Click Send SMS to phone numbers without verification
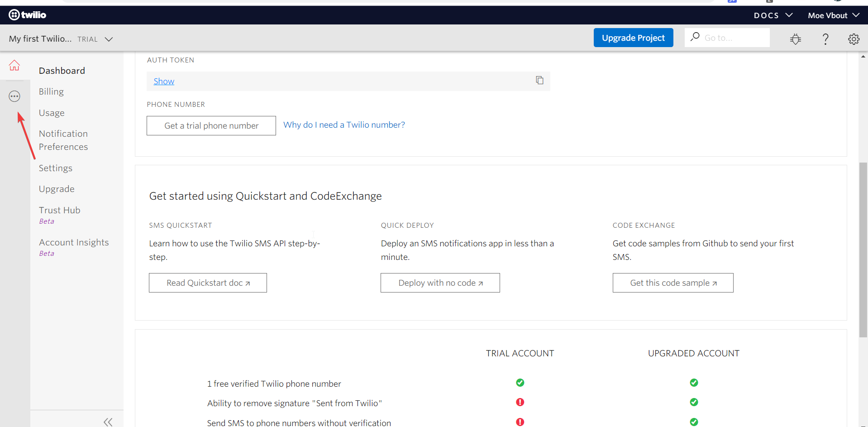Viewport: 868px width, 427px height. pos(299,422)
